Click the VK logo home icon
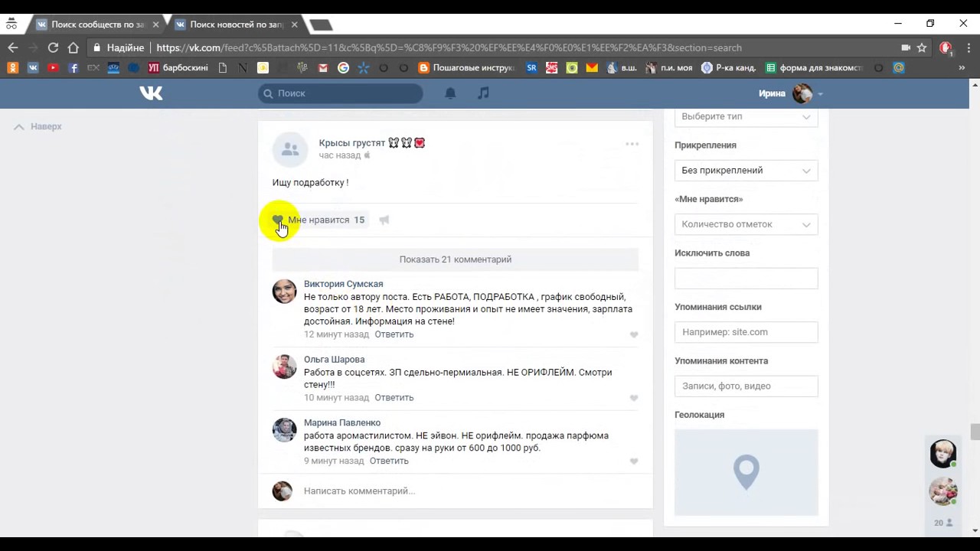980x551 pixels. click(x=151, y=93)
